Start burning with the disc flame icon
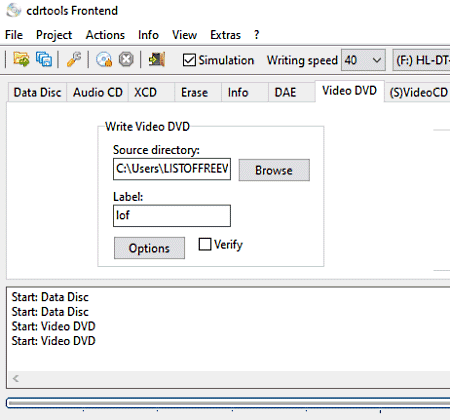This screenshot has height=420, width=450. click(x=104, y=60)
